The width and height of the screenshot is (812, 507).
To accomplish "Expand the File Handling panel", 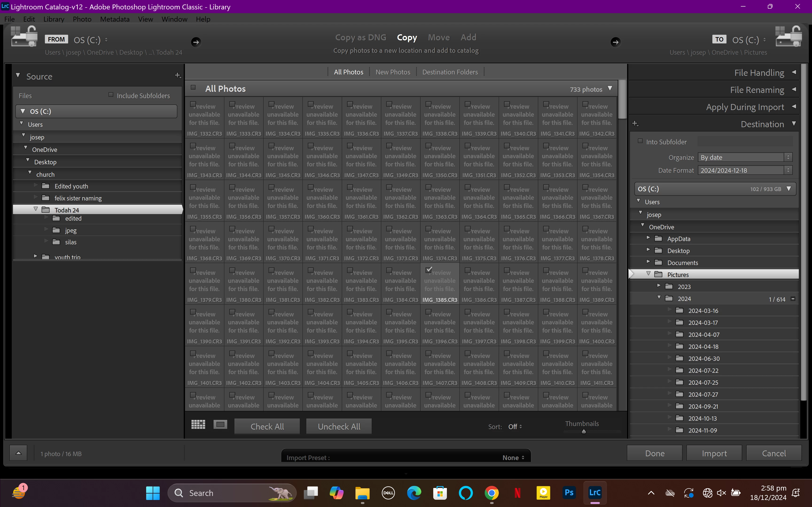I will (759, 73).
